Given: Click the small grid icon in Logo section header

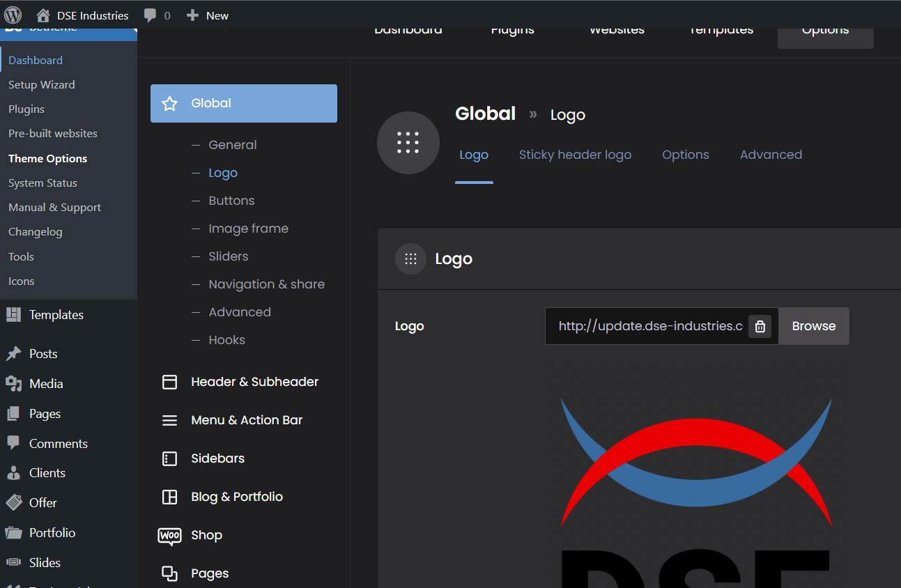Looking at the screenshot, I should click(410, 258).
